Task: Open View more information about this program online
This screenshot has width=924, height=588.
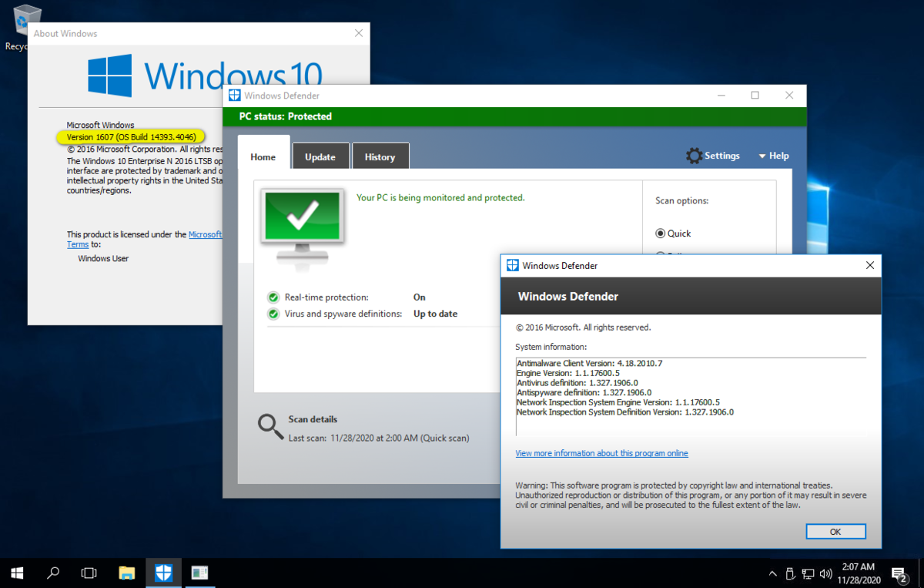Action: [x=601, y=453]
